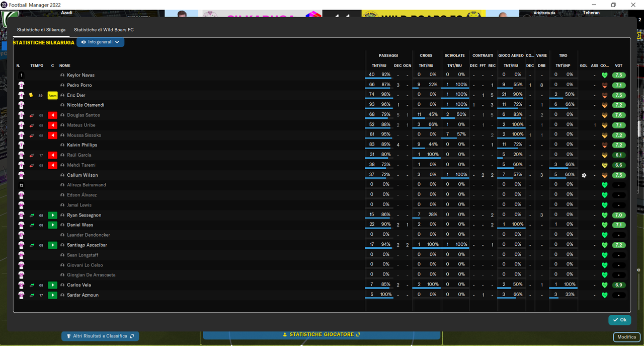The image size is (644, 346).
Task: Click condition heart icon for Mehdi Taremi
Action: 605,165
